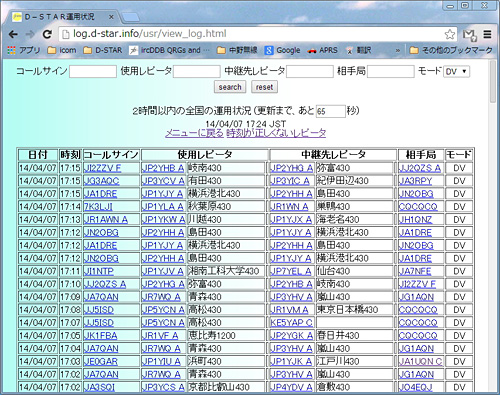Focus the 使用レピータ input field
The image size is (500, 395).
pos(197,72)
